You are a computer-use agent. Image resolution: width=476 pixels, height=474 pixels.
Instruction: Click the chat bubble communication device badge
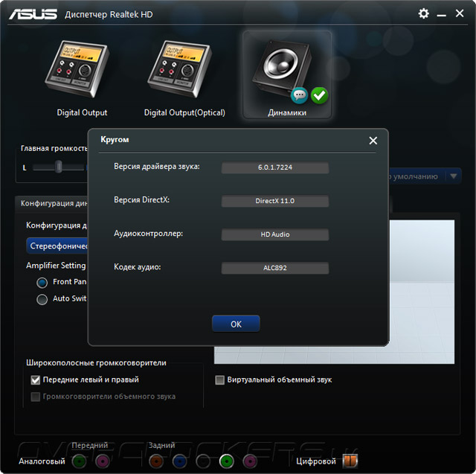tap(299, 96)
